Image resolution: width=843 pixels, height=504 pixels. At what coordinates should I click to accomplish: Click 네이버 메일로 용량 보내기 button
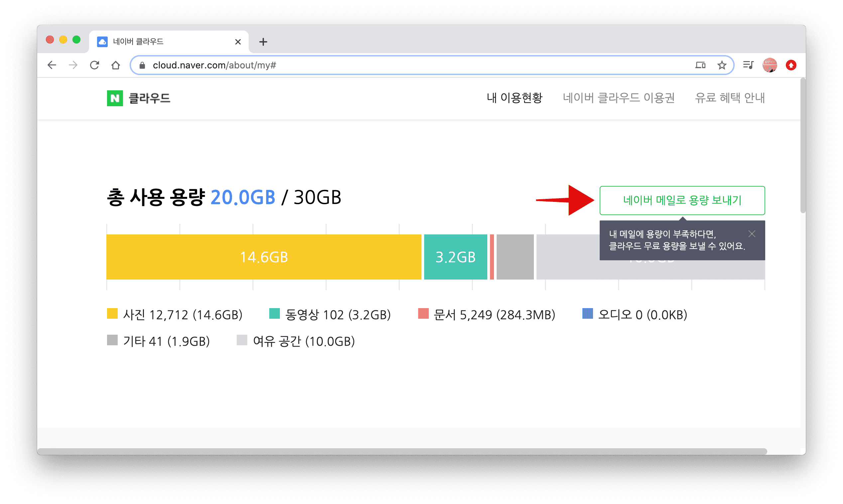682,201
